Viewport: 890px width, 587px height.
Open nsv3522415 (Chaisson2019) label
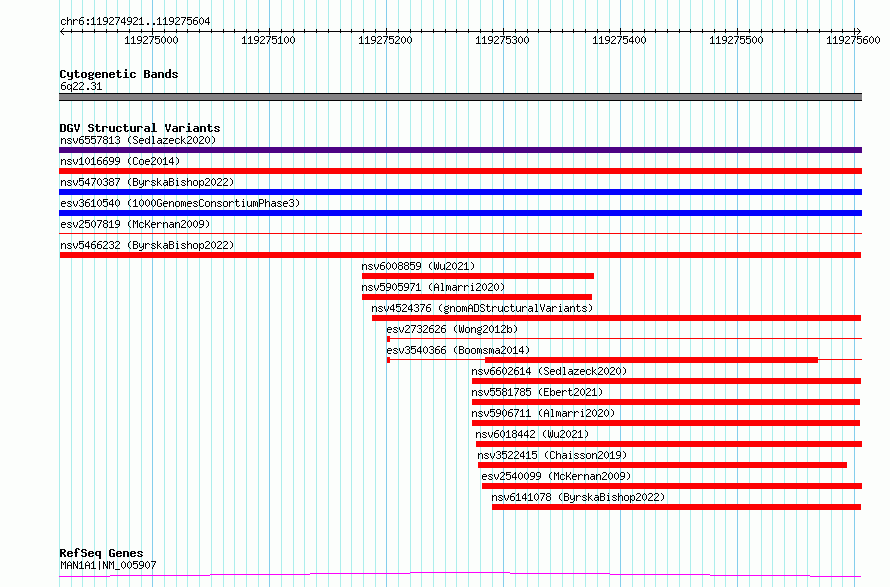tap(552, 455)
